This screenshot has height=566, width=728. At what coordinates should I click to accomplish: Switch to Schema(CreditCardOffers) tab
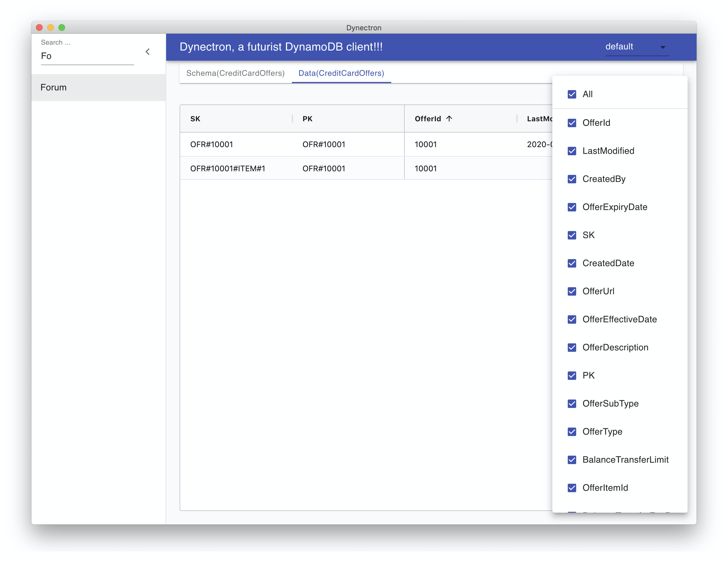coord(235,73)
